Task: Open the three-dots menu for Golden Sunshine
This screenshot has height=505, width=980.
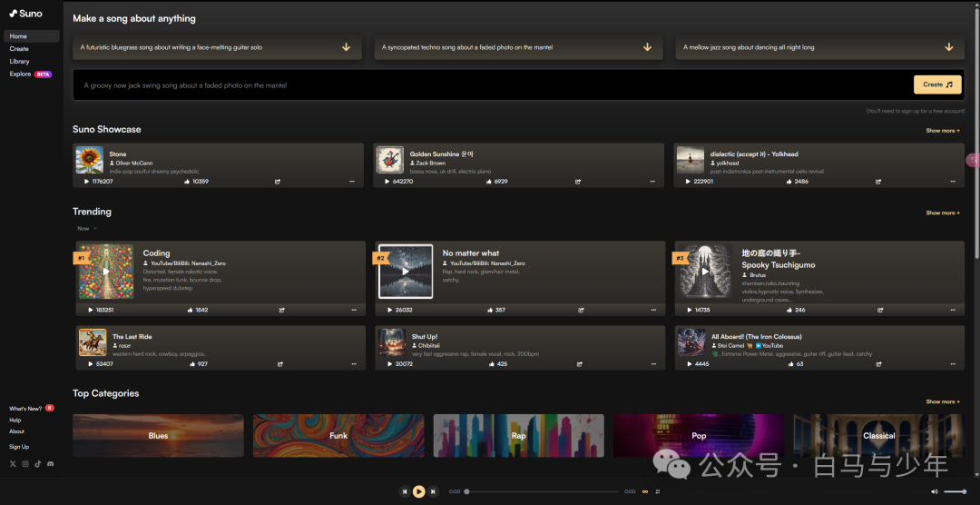Action: pos(652,182)
